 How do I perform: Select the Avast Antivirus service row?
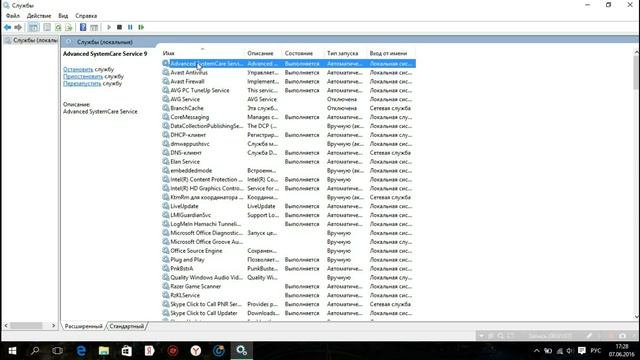click(x=289, y=73)
